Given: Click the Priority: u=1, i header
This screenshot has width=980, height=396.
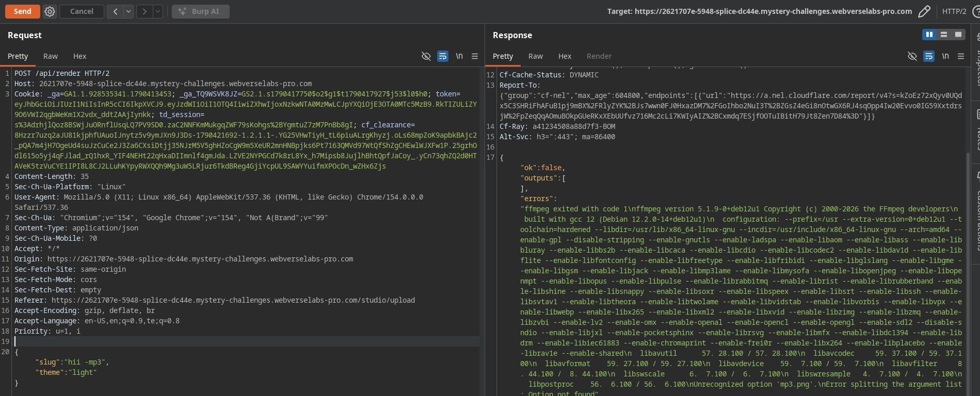Looking at the screenshot, I should [x=47, y=331].
